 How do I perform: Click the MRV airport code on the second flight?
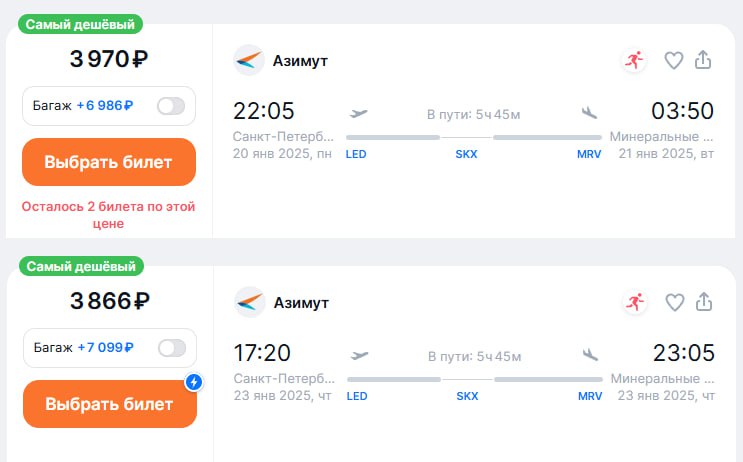(590, 397)
